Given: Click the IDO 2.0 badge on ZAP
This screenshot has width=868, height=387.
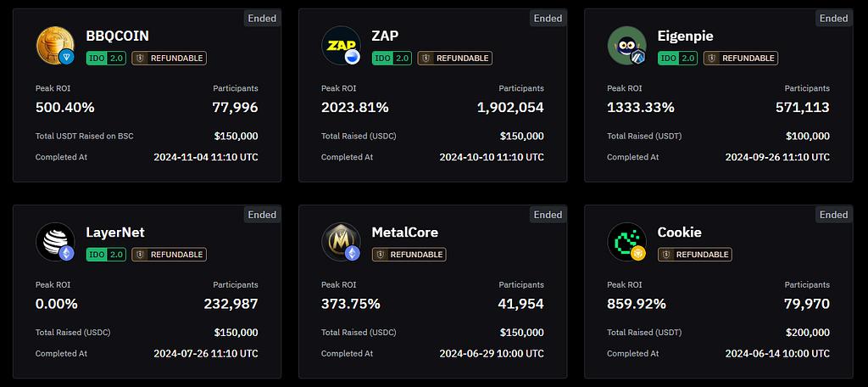Looking at the screenshot, I should coord(392,59).
